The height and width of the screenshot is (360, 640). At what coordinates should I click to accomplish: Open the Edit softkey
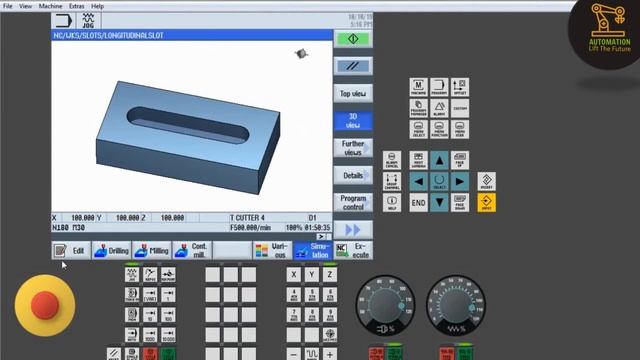click(71, 251)
